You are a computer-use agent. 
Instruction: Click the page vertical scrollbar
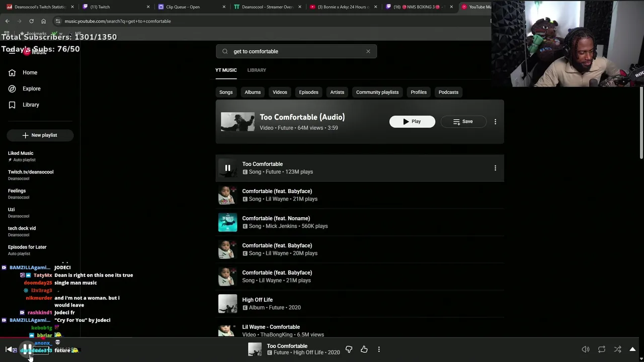coord(641,123)
